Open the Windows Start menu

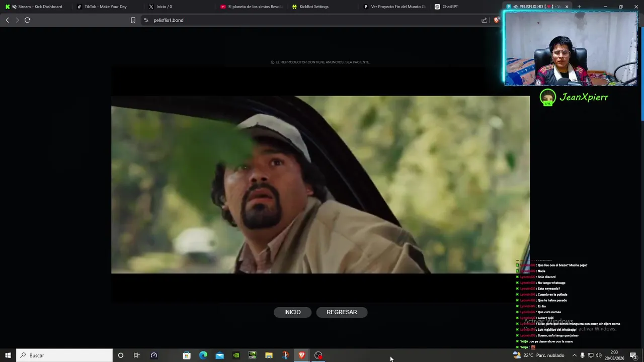pyautogui.click(x=8, y=355)
